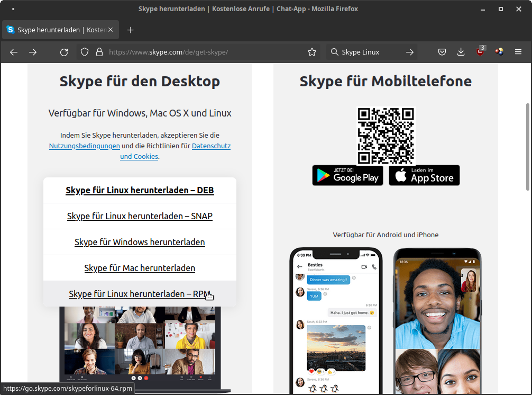Submit the search with the arrow button

point(410,52)
